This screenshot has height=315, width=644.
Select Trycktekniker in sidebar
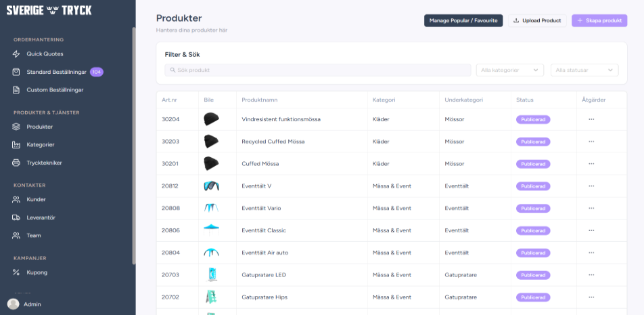(45, 163)
